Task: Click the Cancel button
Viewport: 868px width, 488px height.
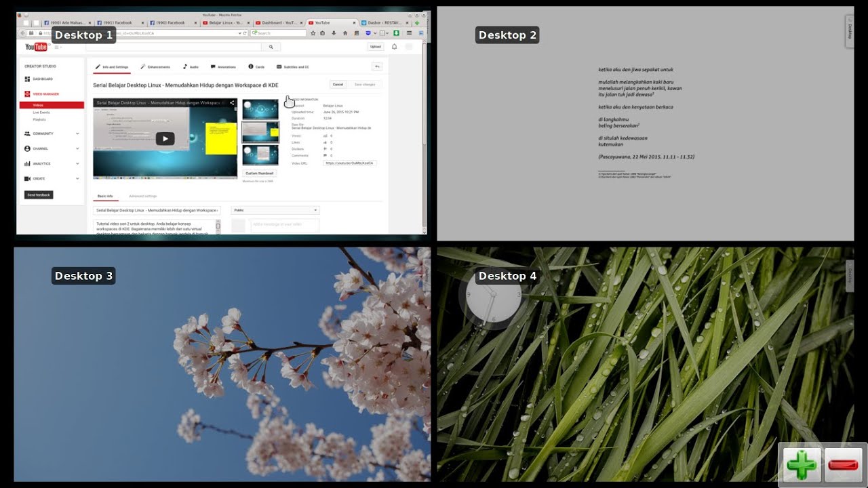Action: 338,84
